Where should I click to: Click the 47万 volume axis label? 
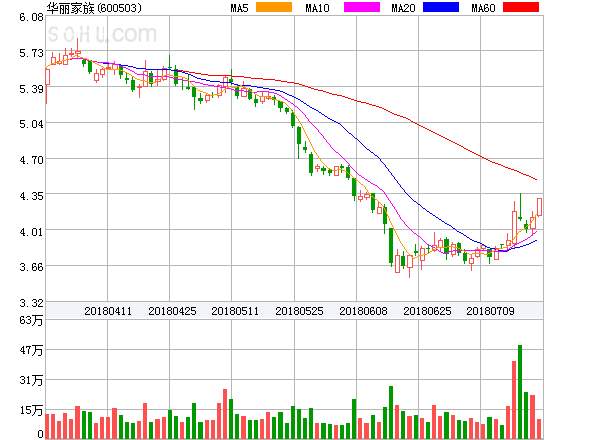point(31,350)
